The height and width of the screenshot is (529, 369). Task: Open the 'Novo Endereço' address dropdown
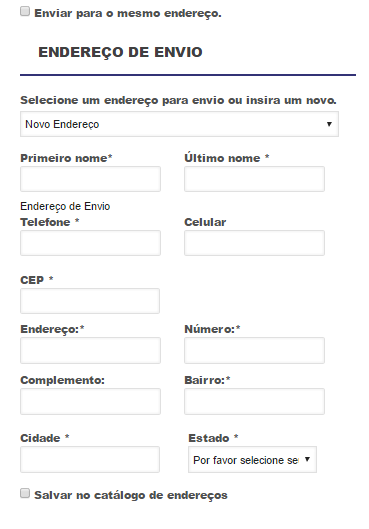[179, 124]
